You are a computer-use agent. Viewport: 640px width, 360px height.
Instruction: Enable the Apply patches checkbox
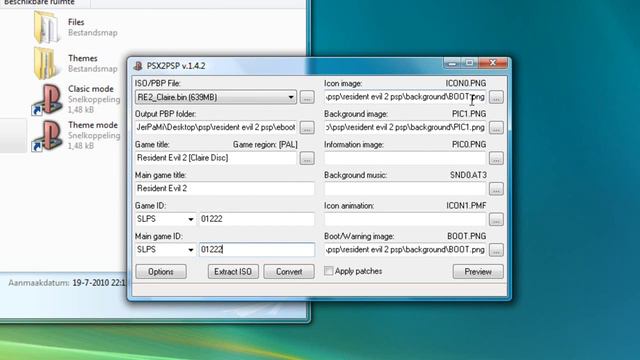click(x=329, y=271)
